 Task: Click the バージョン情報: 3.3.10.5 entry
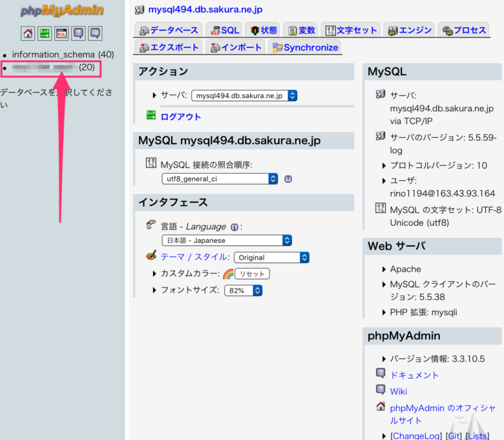coord(437,359)
